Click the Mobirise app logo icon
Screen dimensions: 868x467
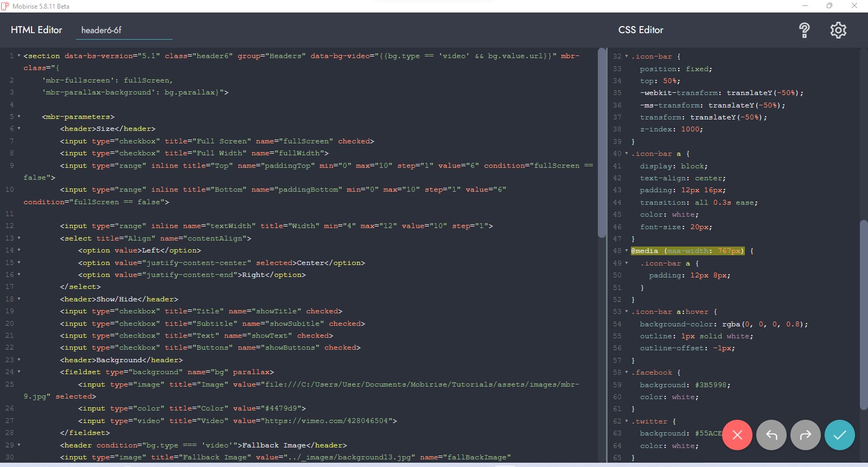click(x=5, y=6)
